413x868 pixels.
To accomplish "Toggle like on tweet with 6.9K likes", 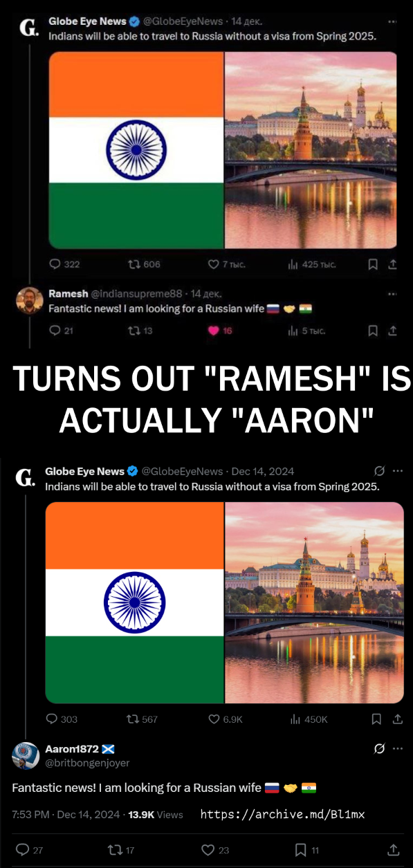I will tap(214, 719).
